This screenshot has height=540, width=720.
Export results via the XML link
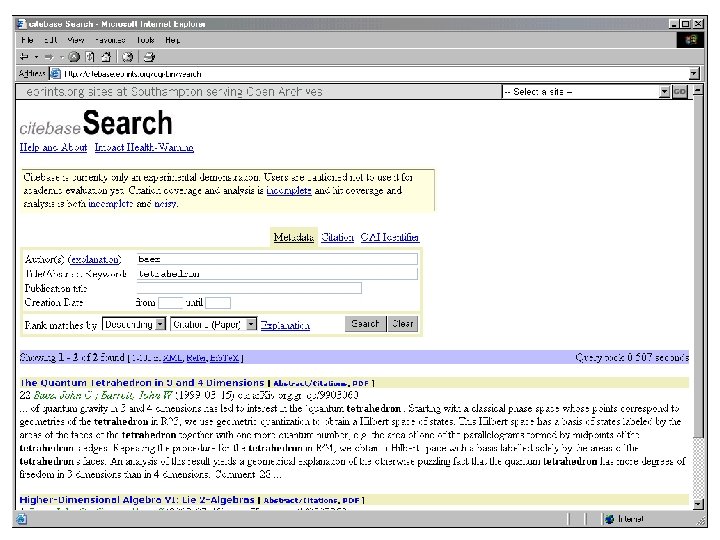click(x=172, y=358)
